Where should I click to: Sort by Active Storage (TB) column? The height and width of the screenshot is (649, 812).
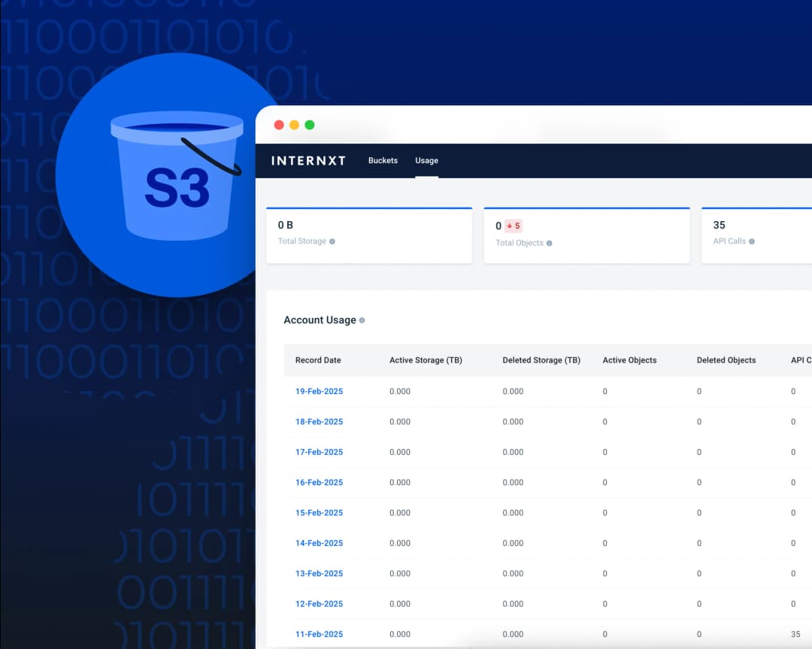click(x=426, y=360)
